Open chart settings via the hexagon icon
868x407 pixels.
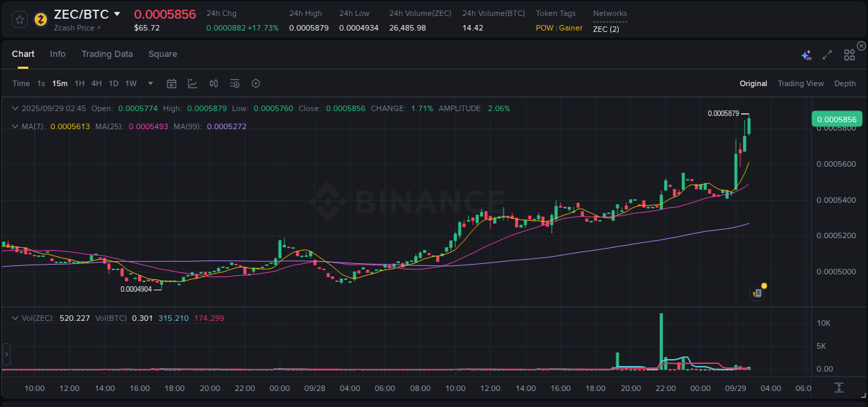[x=256, y=83]
